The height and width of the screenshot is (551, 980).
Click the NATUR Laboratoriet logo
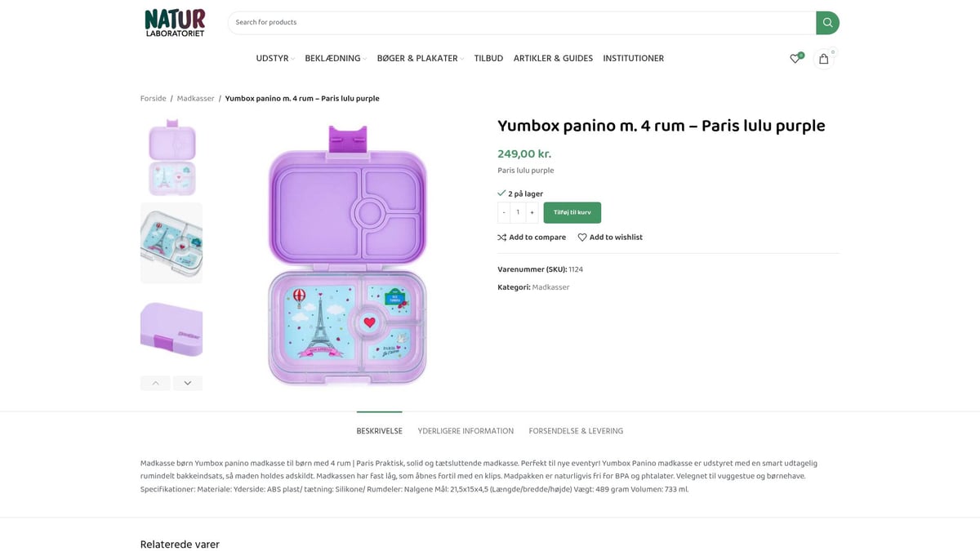(174, 22)
